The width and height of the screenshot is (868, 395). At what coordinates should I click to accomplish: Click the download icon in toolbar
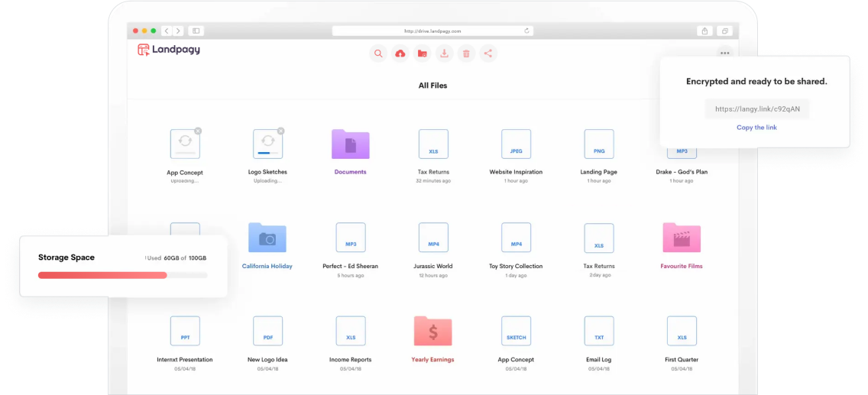tap(444, 53)
